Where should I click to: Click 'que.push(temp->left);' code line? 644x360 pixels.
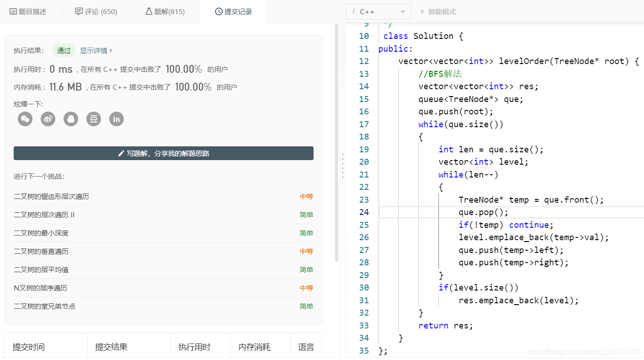click(x=511, y=250)
